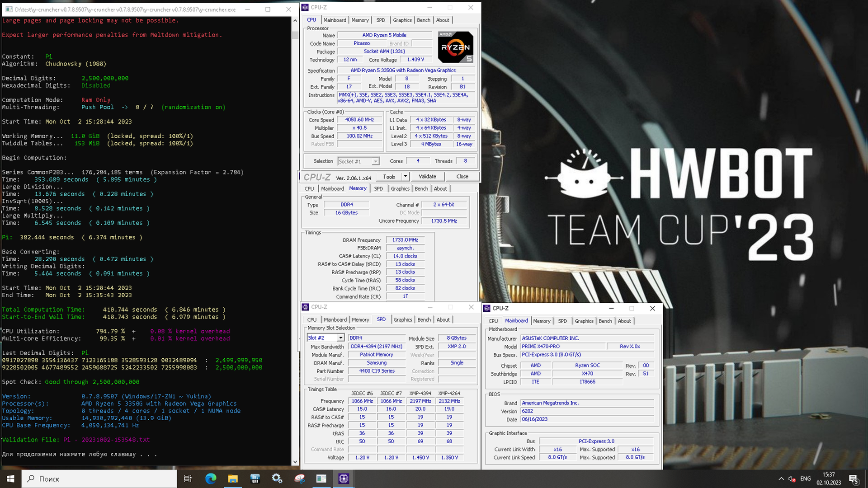Image resolution: width=868 pixels, height=488 pixels.
Task: Click the BIOS Version value 6202
Action: coord(587,411)
